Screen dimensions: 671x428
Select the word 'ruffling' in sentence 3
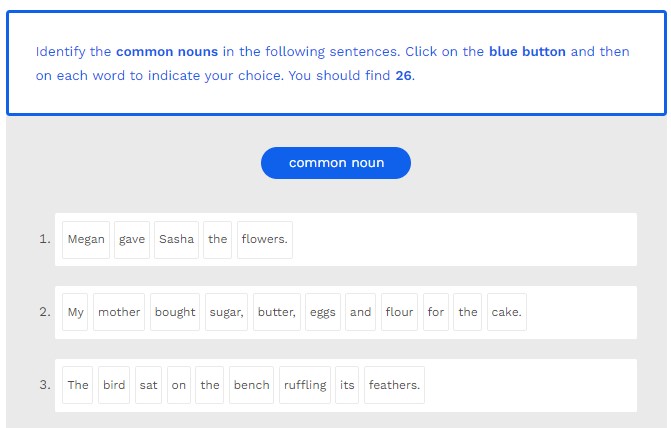[x=305, y=385]
